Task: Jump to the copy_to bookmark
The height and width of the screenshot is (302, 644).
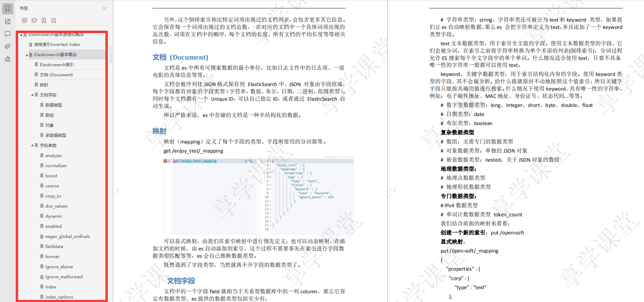Action: pyautogui.click(x=53, y=196)
